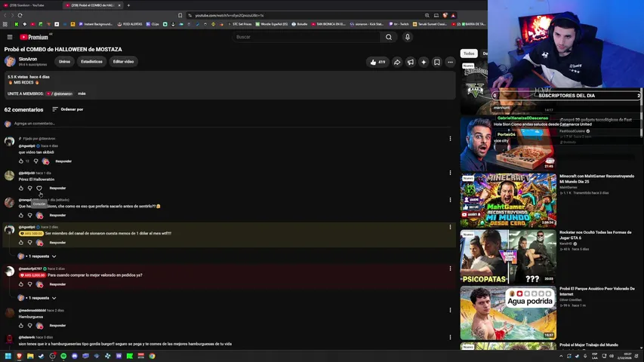This screenshot has height=362, width=644.
Task: Open options menu for 'Hamburguesa' comment
Action: pyautogui.click(x=450, y=310)
